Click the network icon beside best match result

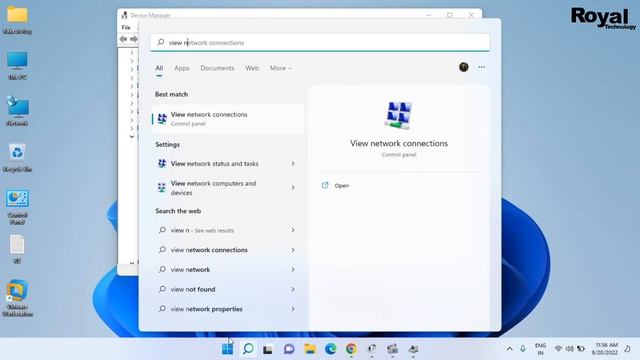coord(162,118)
